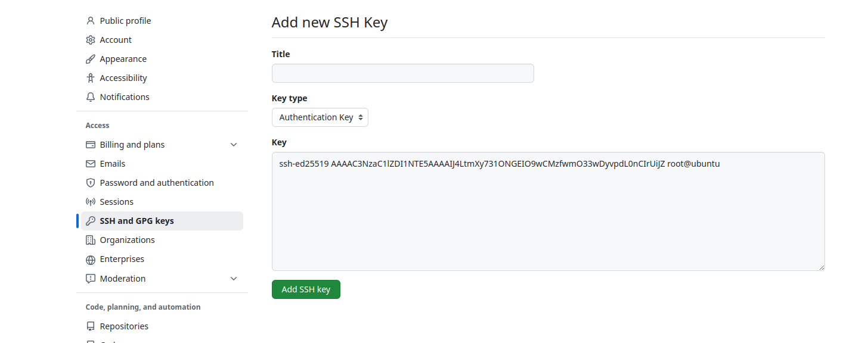Click the Account gear icon
This screenshot has height=343, width=868.
91,40
